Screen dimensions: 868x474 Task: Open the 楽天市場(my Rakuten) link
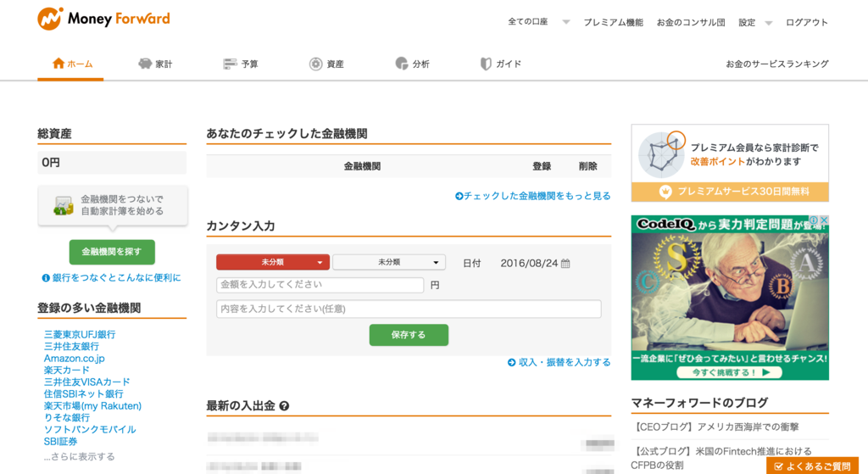tap(92, 406)
